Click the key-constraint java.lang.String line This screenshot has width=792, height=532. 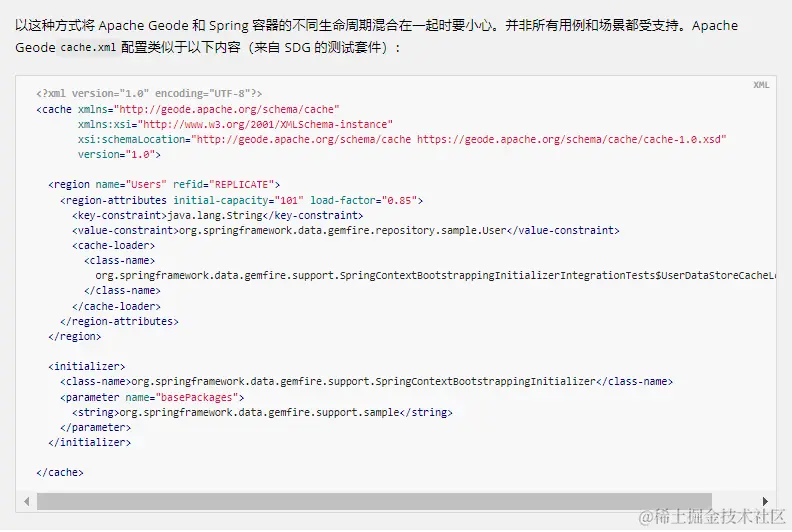point(218,215)
